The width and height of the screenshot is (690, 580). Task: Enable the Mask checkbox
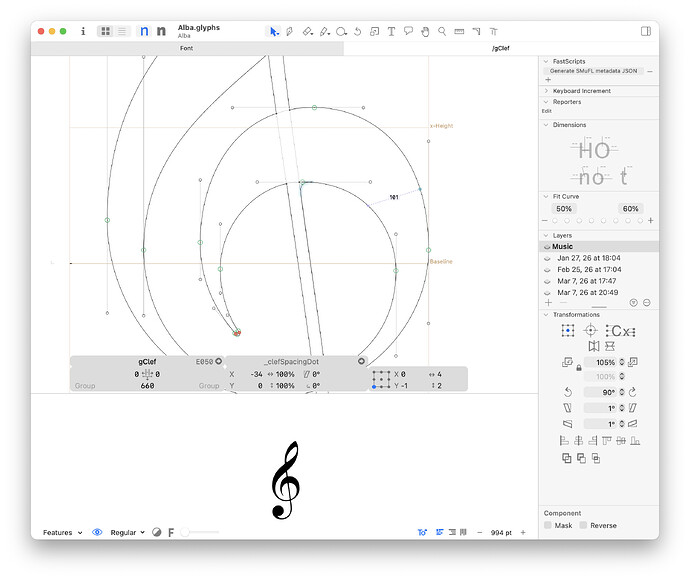tap(548, 525)
